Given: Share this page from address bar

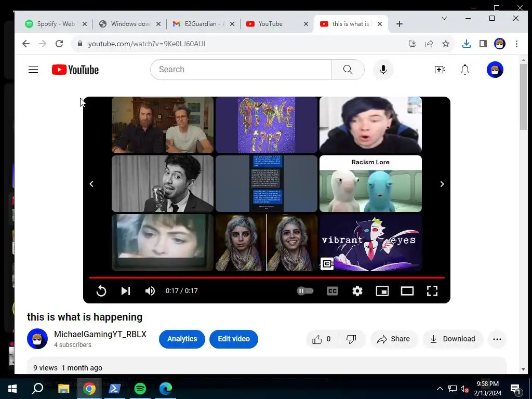Looking at the screenshot, I should 429,44.
